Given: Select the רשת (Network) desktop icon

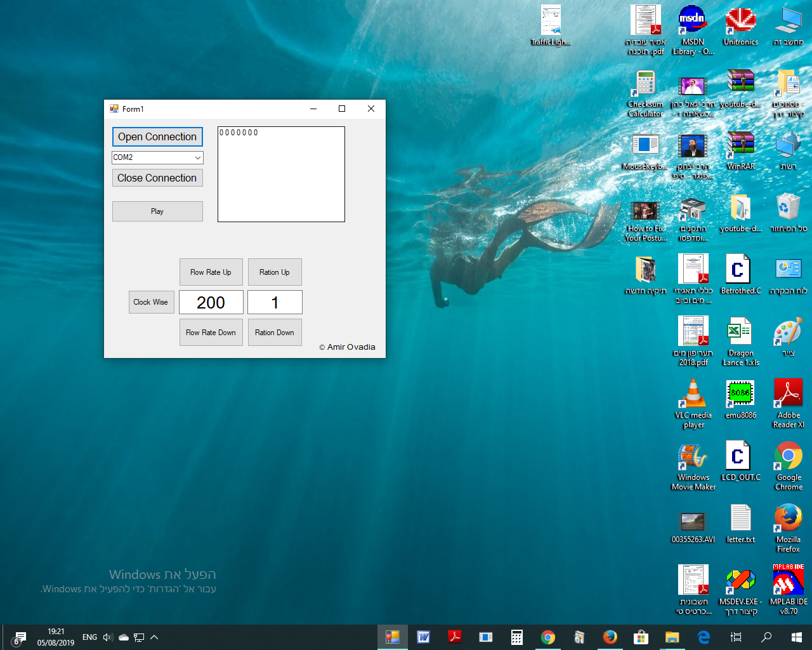Looking at the screenshot, I should click(789, 150).
